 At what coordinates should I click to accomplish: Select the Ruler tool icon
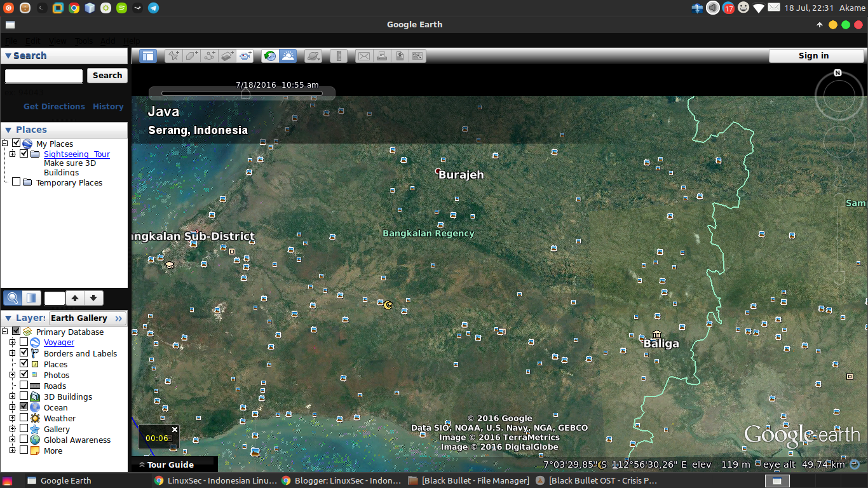point(339,56)
